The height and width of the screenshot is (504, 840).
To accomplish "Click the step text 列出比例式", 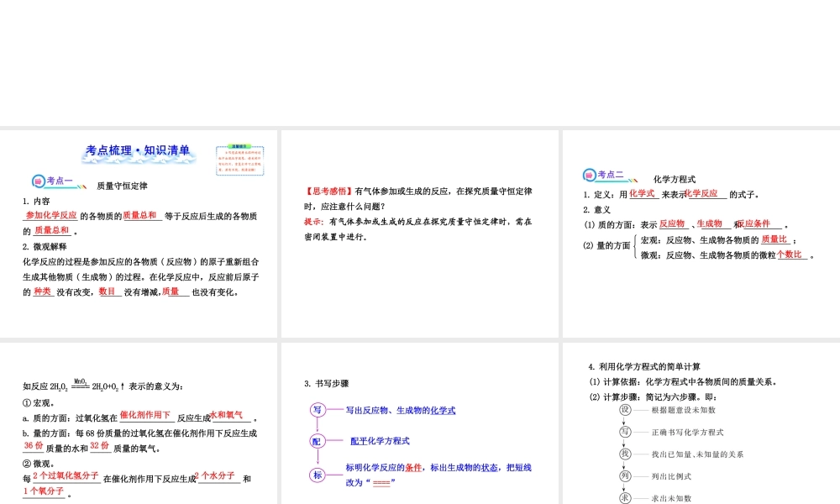I will pyautogui.click(x=671, y=476).
